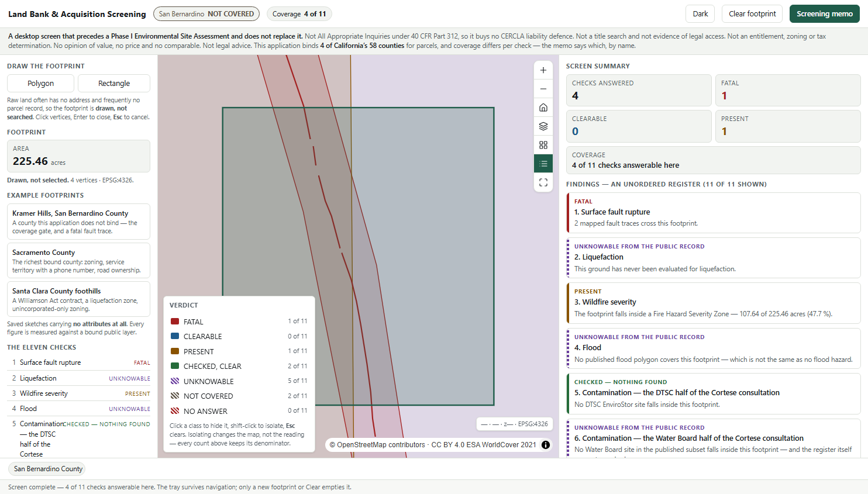
Task: Load Sacramento County example footprint
Action: [x=78, y=261]
